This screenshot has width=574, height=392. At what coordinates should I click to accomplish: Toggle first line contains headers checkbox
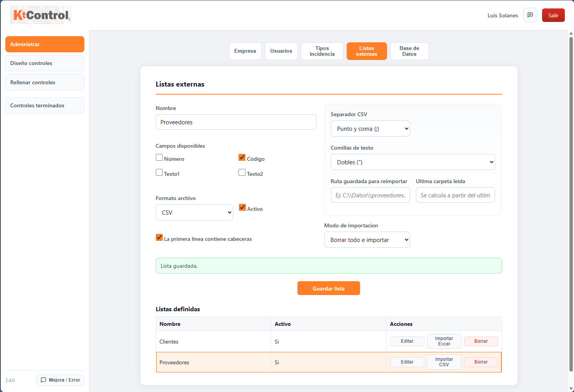click(x=159, y=238)
